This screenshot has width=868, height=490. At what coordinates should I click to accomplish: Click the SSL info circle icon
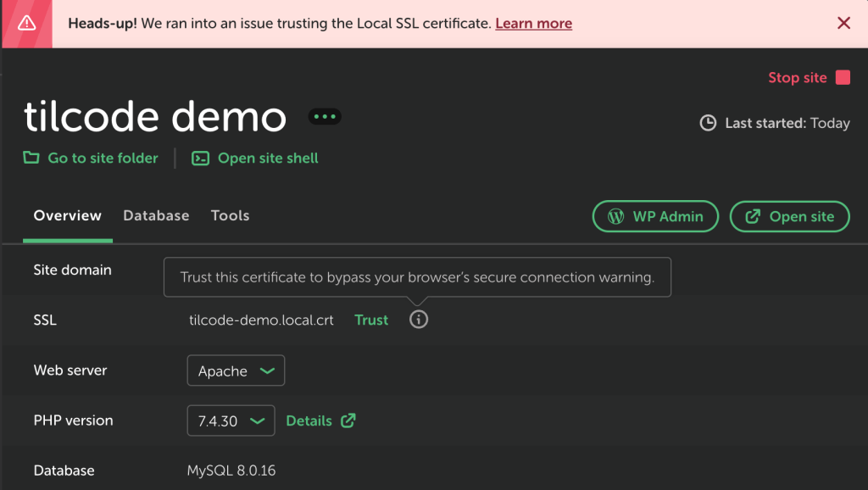419,320
